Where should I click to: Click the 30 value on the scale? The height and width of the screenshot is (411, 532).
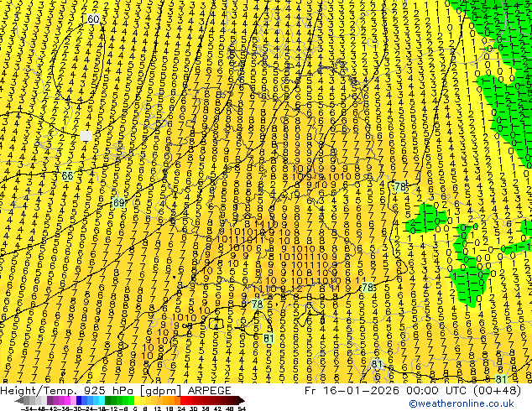coord(193,409)
